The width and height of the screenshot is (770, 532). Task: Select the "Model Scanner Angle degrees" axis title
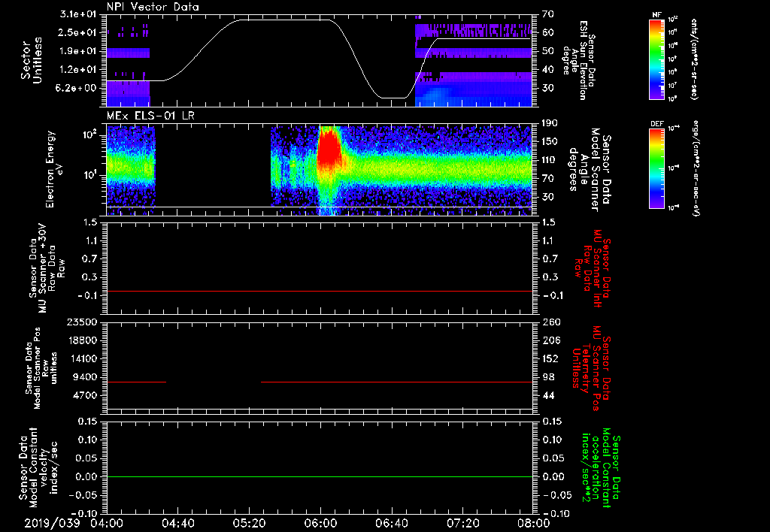[x=590, y=170]
